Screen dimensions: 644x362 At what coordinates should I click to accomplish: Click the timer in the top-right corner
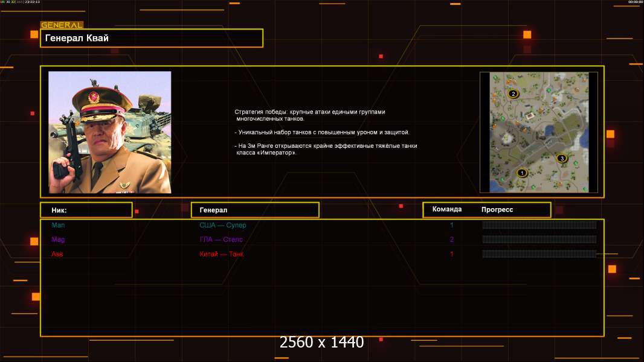(635, 2)
